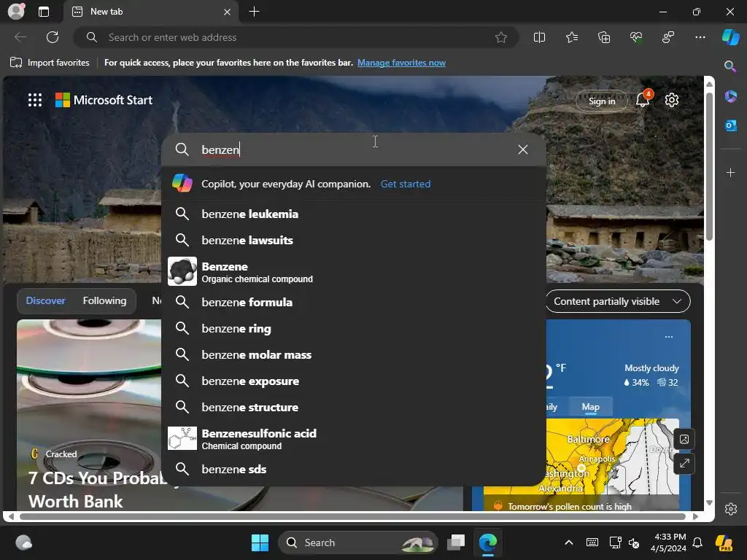Open Settings and more menu
This screenshot has height=560, width=747.
point(700,37)
